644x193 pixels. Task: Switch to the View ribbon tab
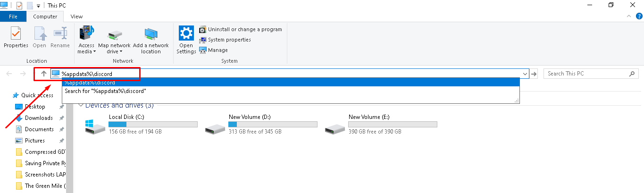pyautogui.click(x=76, y=17)
